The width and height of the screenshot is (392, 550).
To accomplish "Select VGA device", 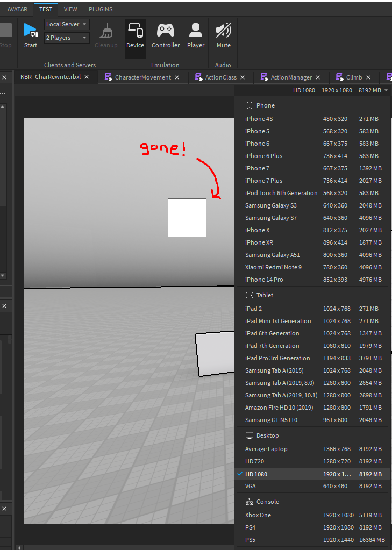I will click(x=313, y=486).
